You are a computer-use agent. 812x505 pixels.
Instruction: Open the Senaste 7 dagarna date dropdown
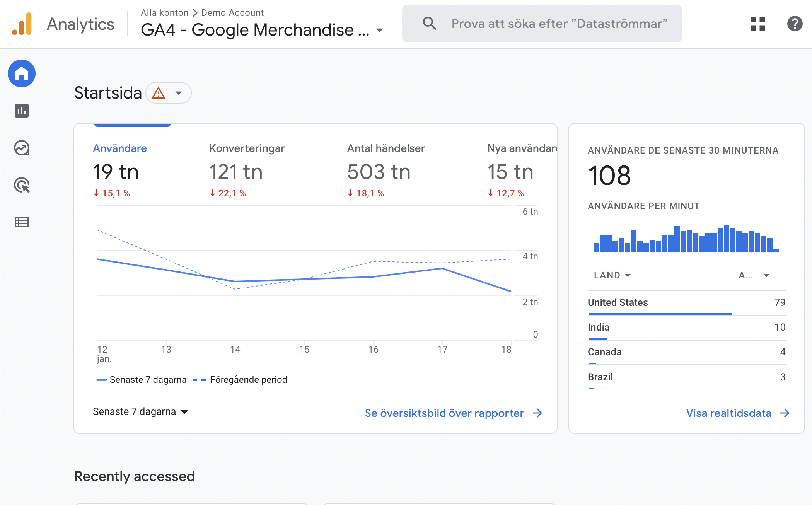pyautogui.click(x=140, y=412)
